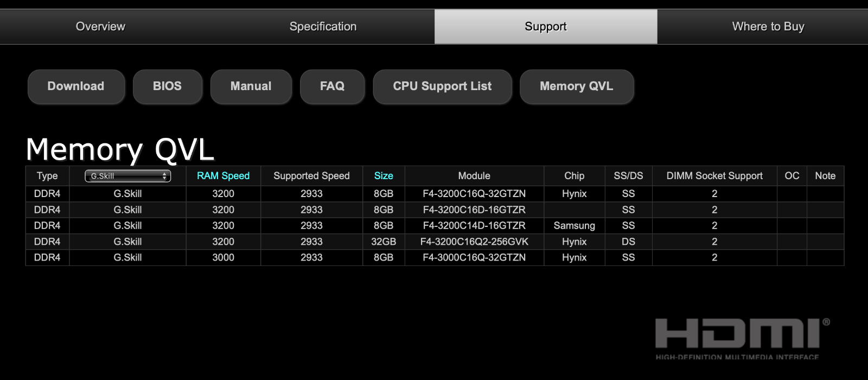
Task: Click the F4-3200C16D-16GTZR module cell
Action: tap(474, 210)
